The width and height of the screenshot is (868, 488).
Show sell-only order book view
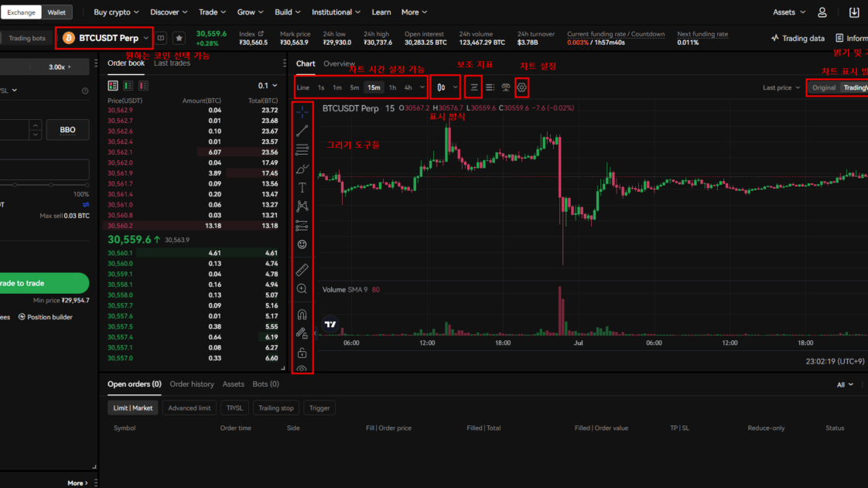click(x=143, y=86)
